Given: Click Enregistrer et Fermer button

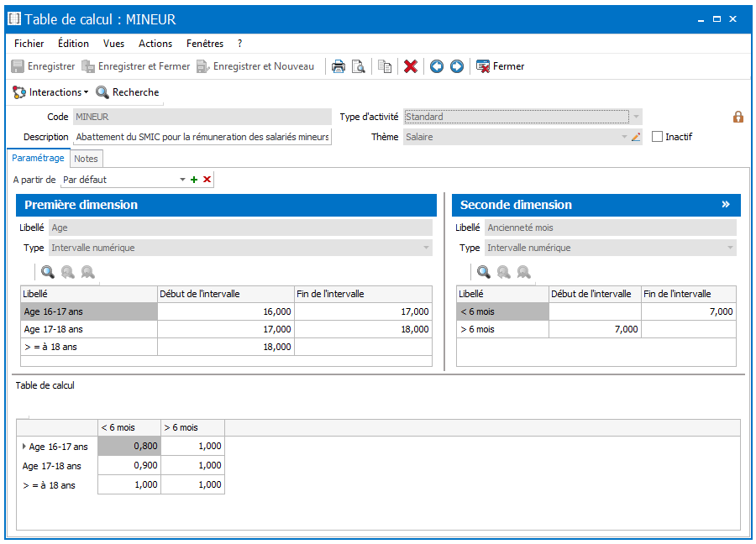Looking at the screenshot, I should tap(136, 66).
